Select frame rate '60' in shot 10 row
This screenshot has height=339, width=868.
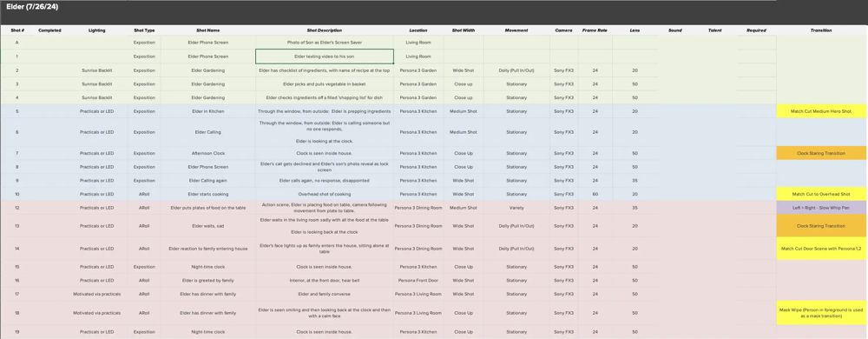[x=595, y=195]
